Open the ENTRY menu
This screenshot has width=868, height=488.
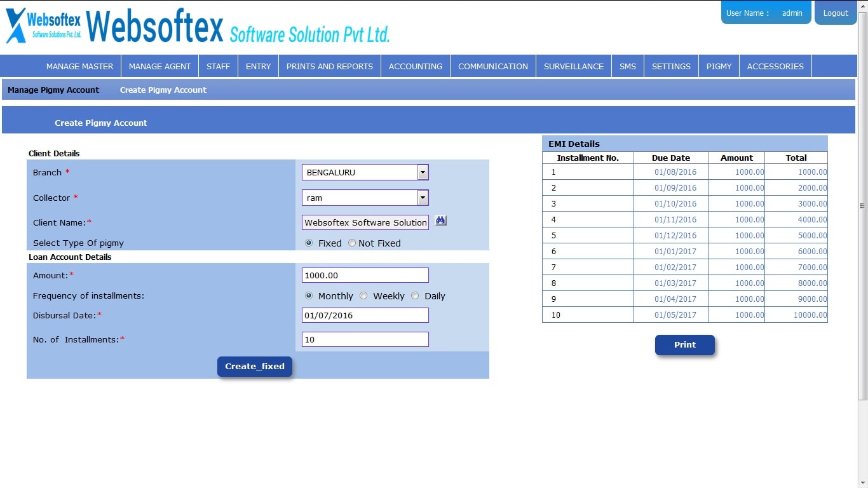click(258, 66)
